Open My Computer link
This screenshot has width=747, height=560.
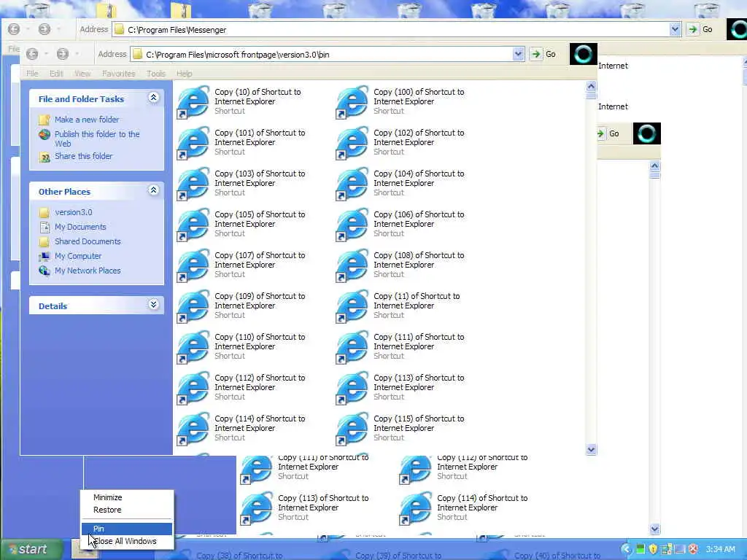click(x=78, y=256)
